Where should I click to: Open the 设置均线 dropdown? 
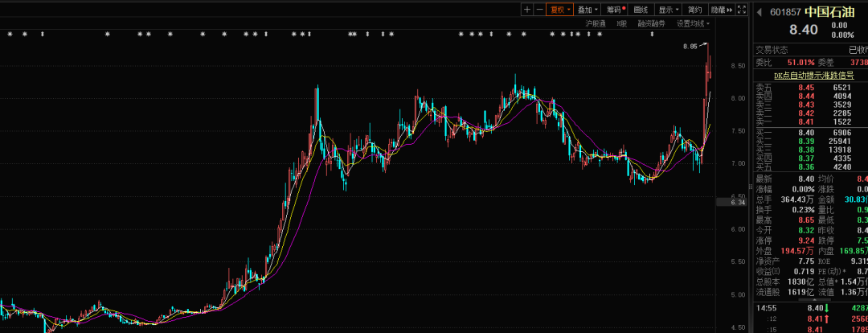click(x=693, y=24)
